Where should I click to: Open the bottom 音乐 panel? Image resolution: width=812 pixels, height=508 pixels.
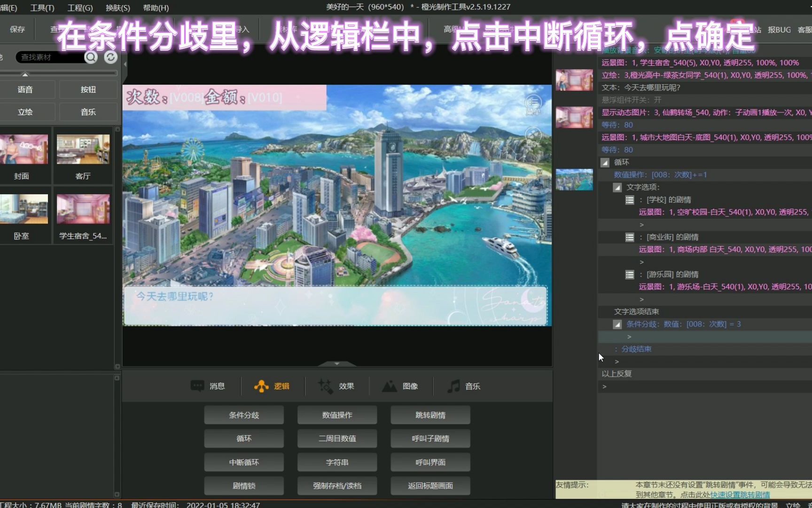tap(464, 386)
